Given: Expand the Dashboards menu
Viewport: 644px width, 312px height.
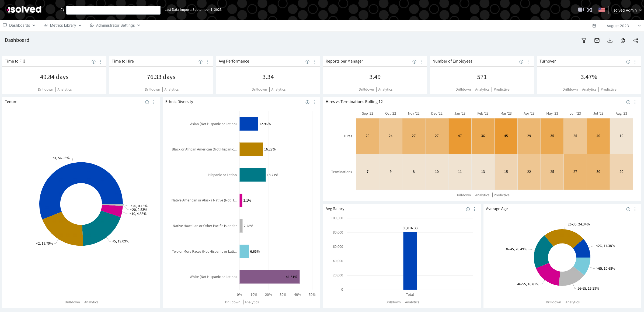Looking at the screenshot, I should 19,25.
